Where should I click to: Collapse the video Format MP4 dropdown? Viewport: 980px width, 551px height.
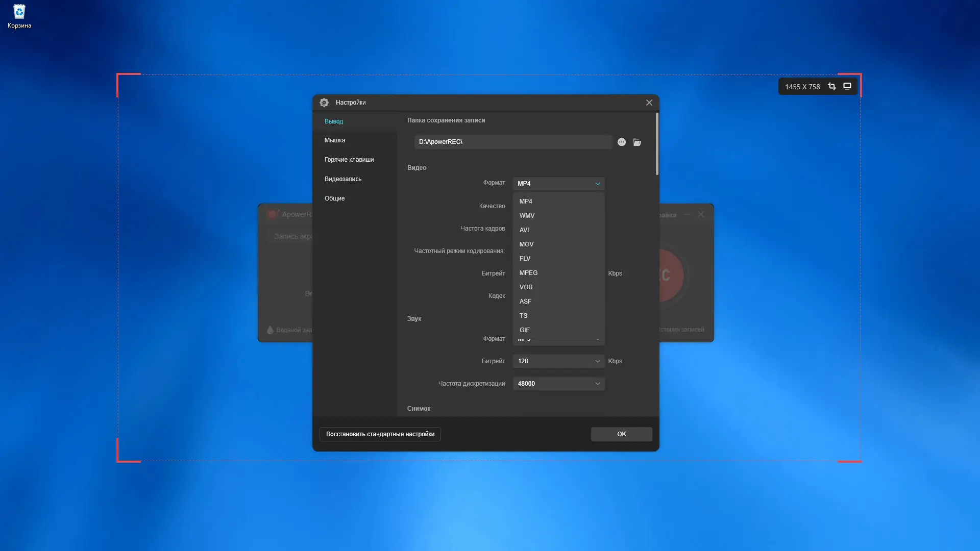(558, 184)
